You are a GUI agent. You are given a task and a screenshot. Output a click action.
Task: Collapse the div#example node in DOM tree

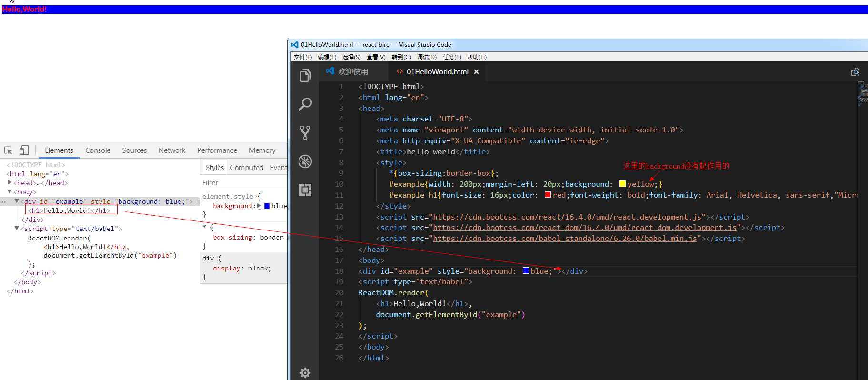click(17, 201)
